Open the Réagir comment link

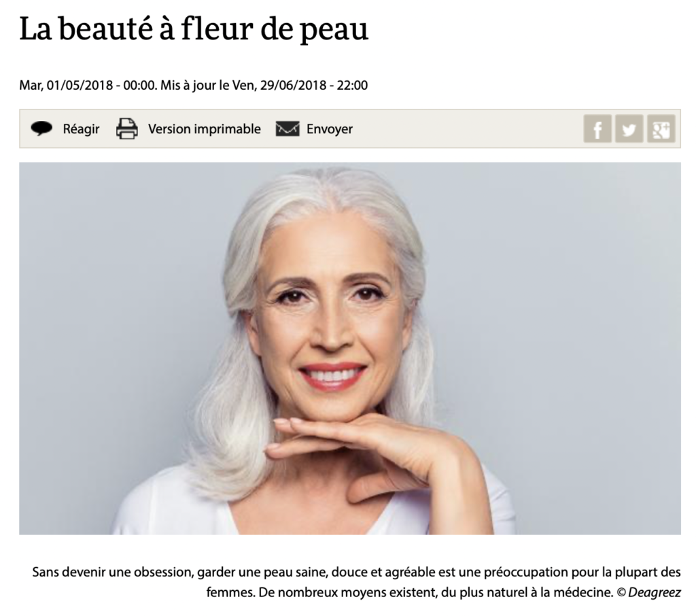pos(81,129)
